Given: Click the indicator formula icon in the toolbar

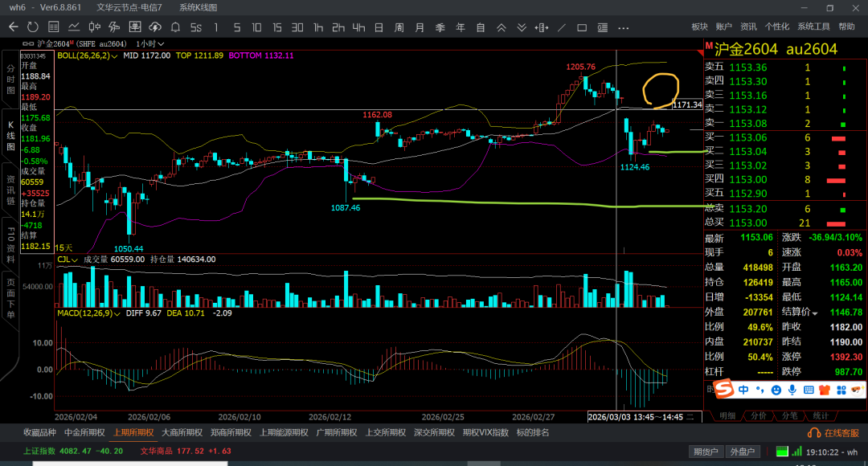Looking at the screenshot, I should (115, 27).
